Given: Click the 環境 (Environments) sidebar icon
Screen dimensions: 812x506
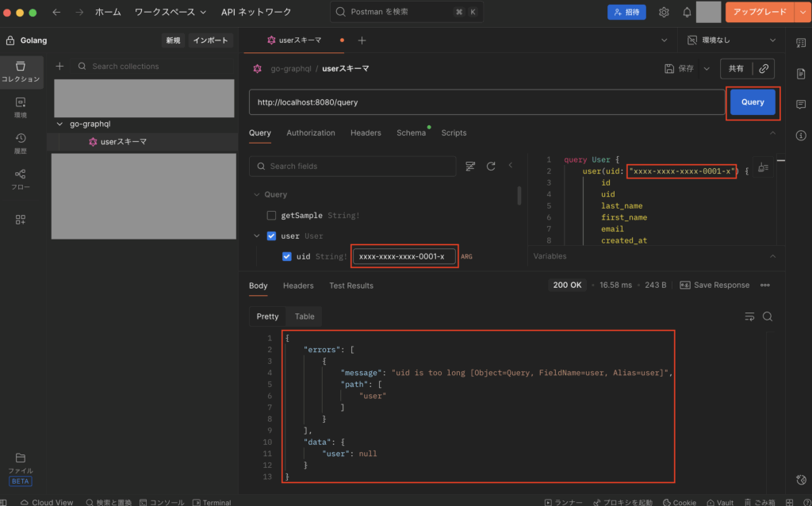Looking at the screenshot, I should coord(21,106).
